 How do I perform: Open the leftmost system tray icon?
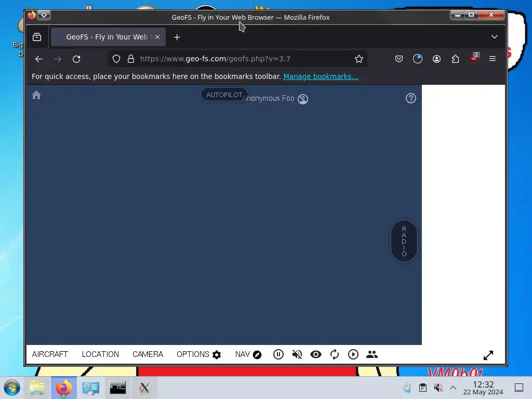[407, 388]
